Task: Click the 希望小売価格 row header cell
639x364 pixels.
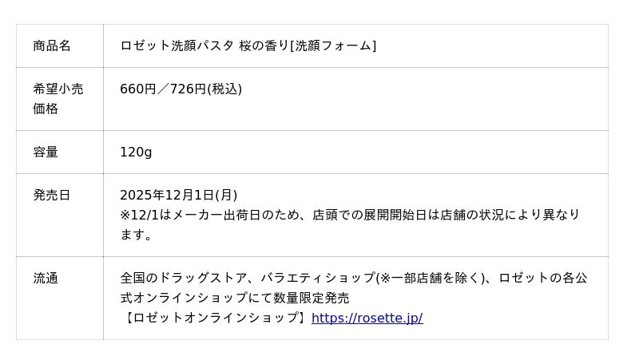Action: 58,99
